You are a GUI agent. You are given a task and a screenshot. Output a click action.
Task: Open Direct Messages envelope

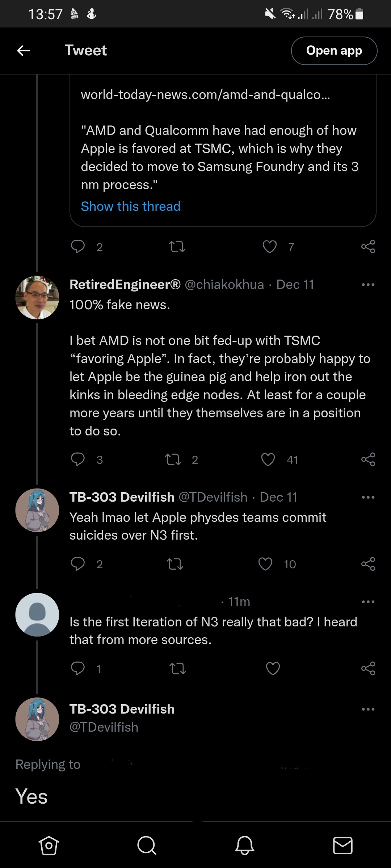coord(342,846)
